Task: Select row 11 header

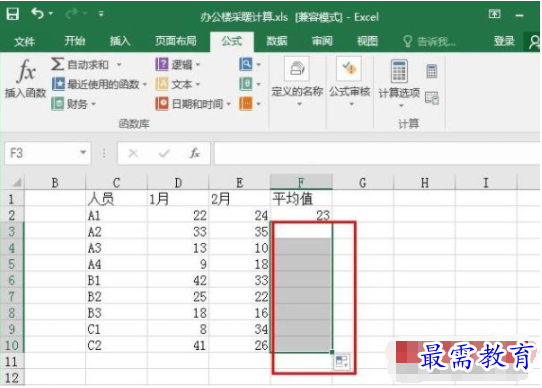Action: click(x=12, y=361)
